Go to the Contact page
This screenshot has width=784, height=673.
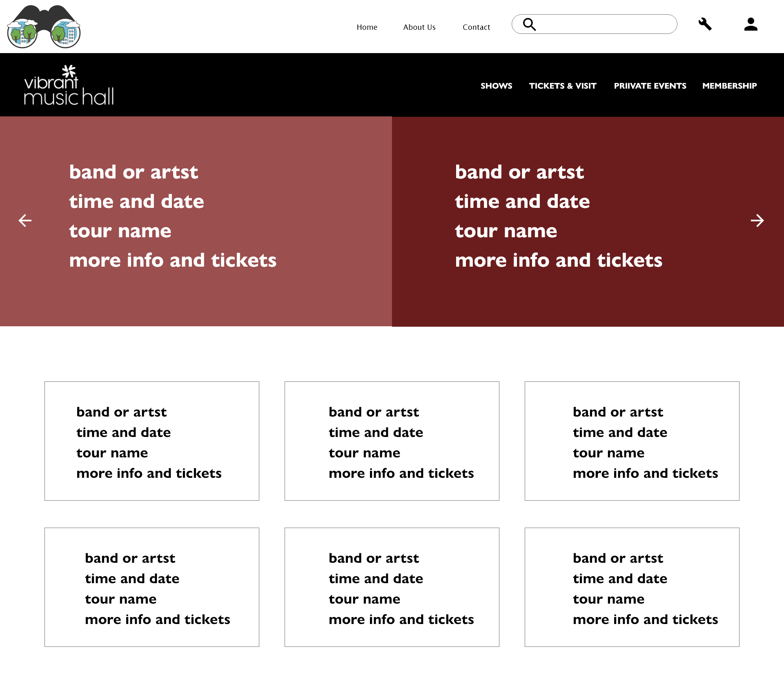[476, 27]
